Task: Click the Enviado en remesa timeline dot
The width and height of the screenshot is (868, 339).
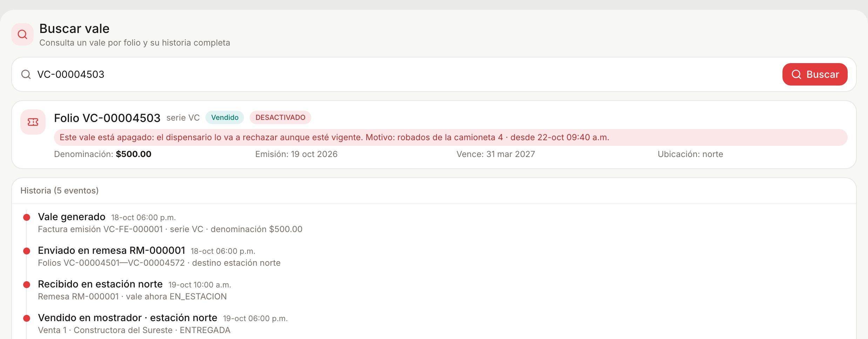Action: (27, 251)
